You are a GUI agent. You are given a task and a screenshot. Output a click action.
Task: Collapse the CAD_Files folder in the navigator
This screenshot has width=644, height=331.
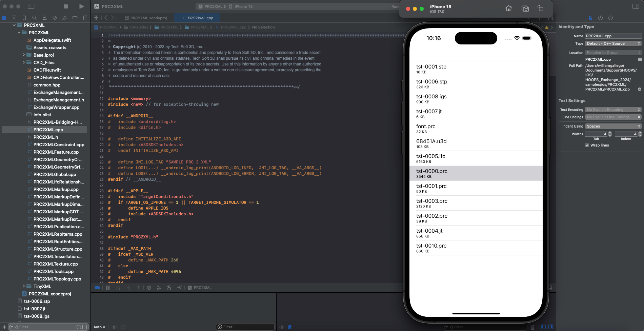(24, 62)
